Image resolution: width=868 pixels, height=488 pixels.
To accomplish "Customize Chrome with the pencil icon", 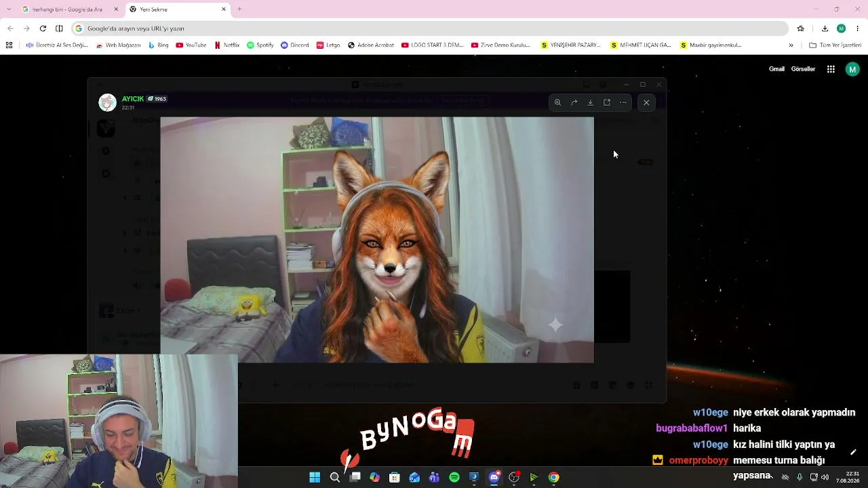I will tap(853, 452).
